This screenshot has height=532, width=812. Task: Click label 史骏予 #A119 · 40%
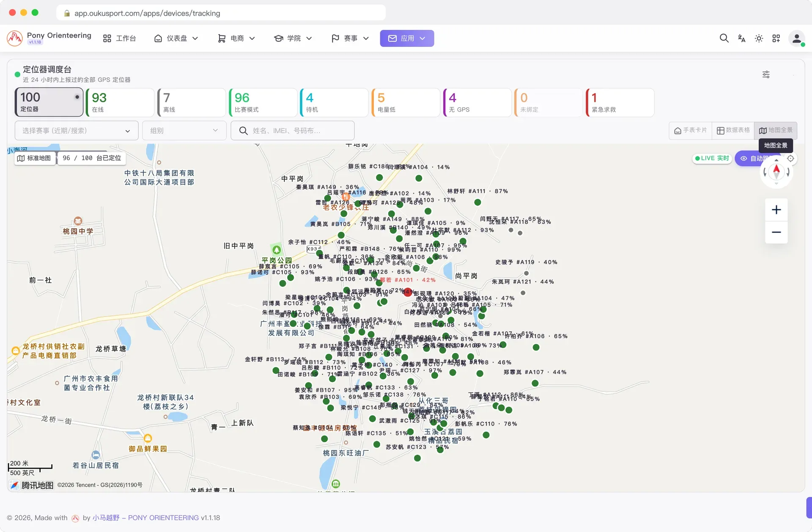point(526,262)
